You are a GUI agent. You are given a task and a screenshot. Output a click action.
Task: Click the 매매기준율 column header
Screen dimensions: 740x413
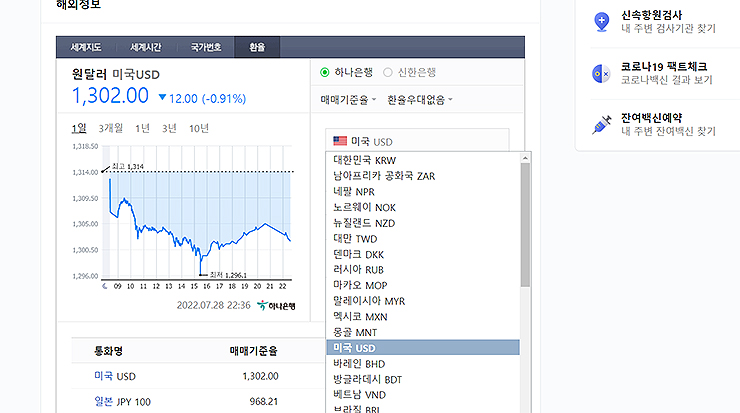tap(253, 351)
